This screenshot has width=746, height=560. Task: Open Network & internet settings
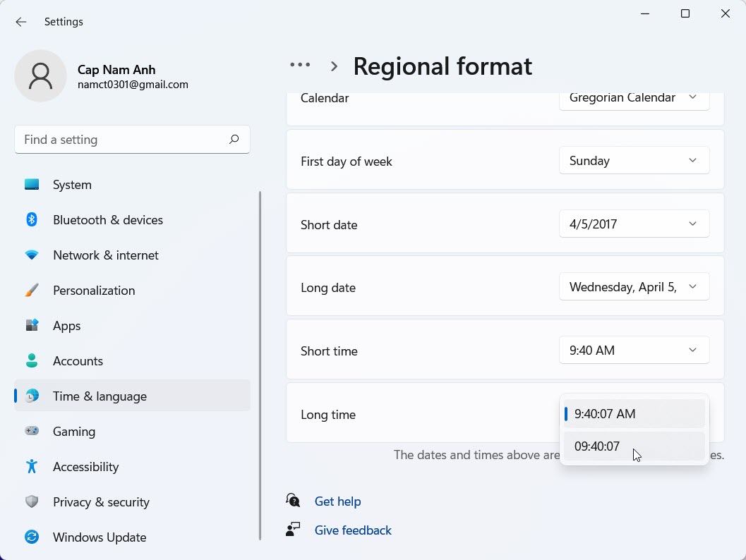click(104, 255)
